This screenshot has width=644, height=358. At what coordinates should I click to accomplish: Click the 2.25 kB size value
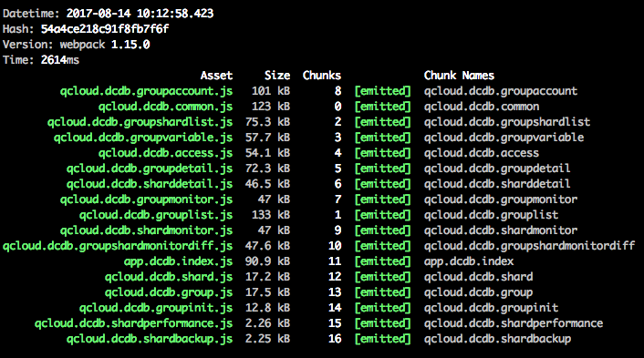(x=268, y=339)
